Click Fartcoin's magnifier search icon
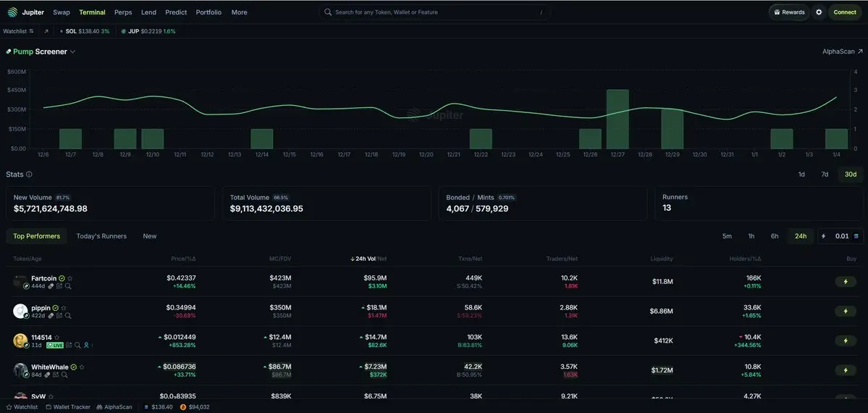Screen dimensions: 868x413 68,286
